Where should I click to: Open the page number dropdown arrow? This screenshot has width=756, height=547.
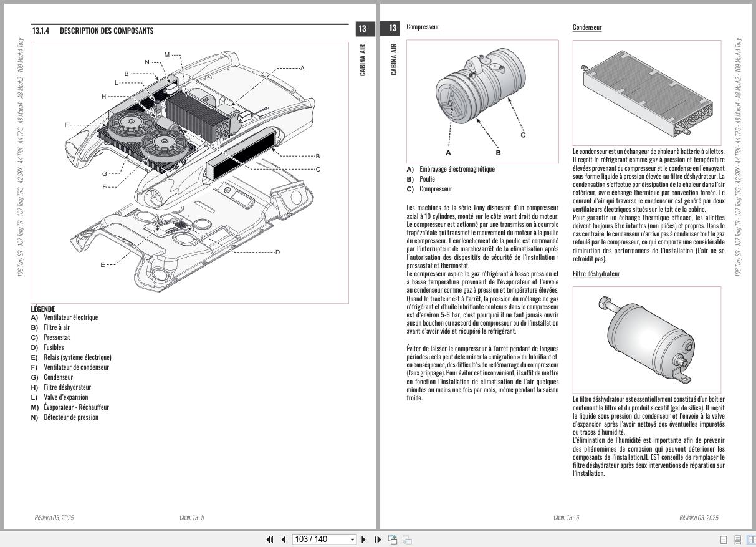[x=352, y=540]
